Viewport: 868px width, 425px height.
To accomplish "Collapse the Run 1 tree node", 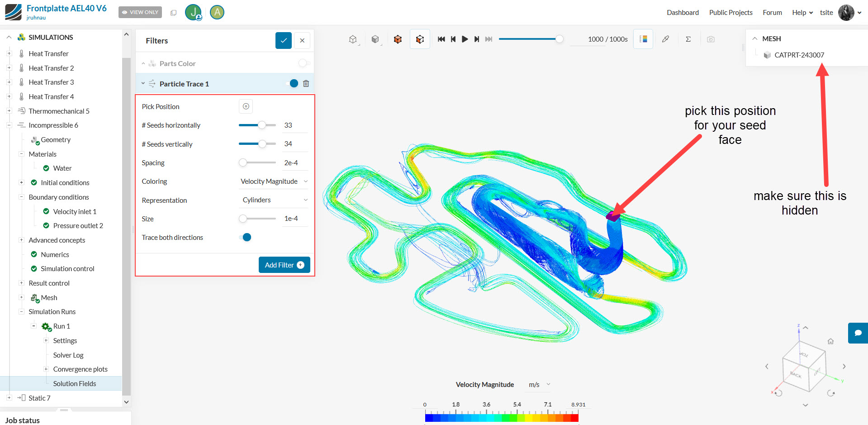I will point(33,326).
